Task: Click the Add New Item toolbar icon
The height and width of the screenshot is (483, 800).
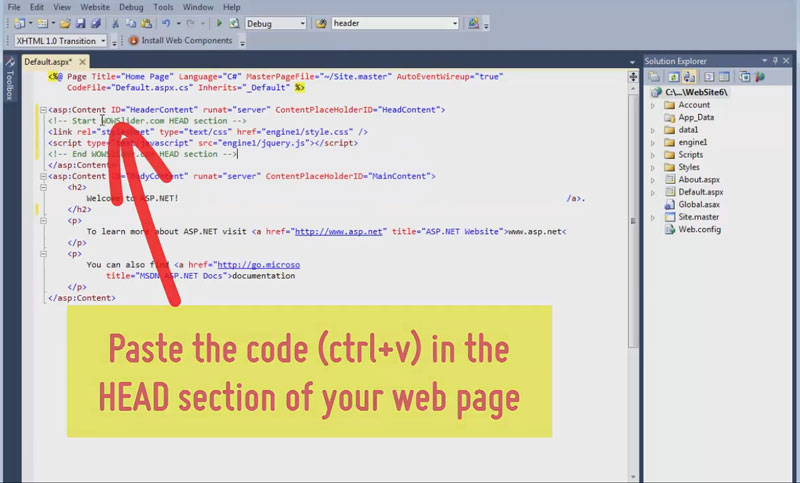Action: pos(42,23)
